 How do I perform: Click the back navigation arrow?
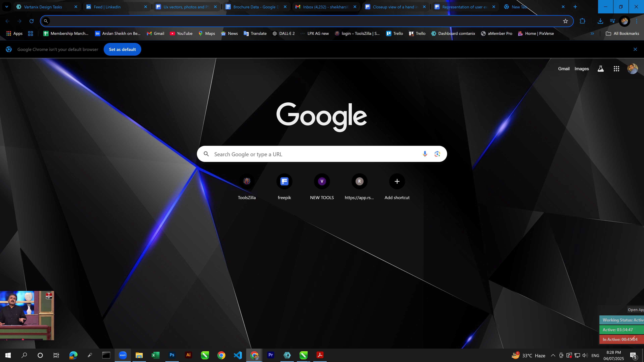(x=8, y=21)
